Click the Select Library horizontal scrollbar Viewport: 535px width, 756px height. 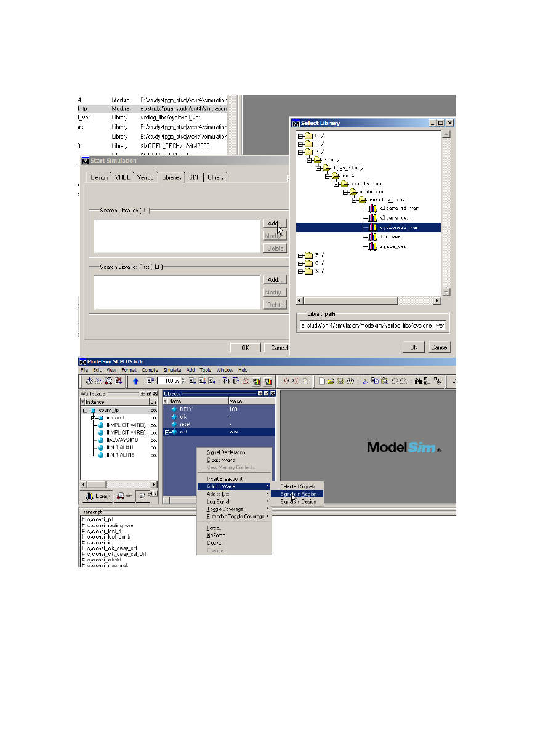pyautogui.click(x=369, y=300)
